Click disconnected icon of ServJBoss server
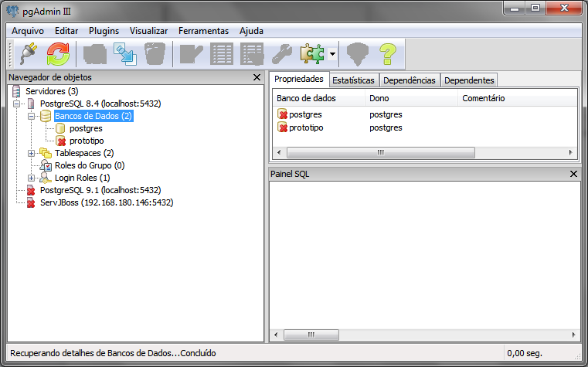Screen dimensions: 588x367 (x=31, y=202)
